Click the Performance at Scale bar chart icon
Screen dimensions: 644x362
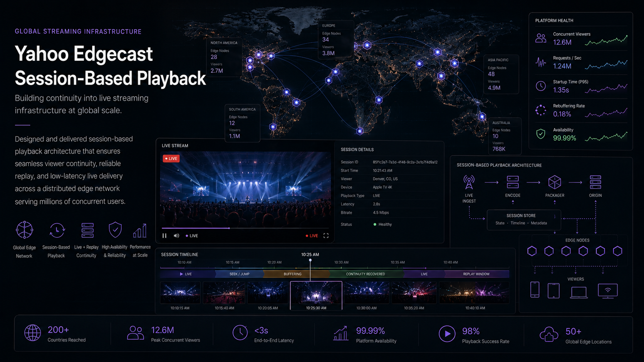[140, 230]
